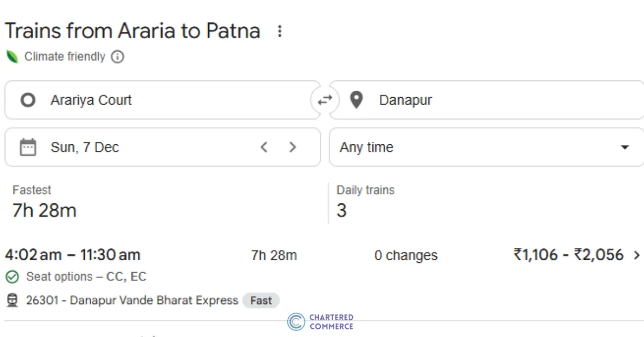Screen dimensions: 644x337
Task: Click the info icon after Climate friendly
Action: [117, 56]
